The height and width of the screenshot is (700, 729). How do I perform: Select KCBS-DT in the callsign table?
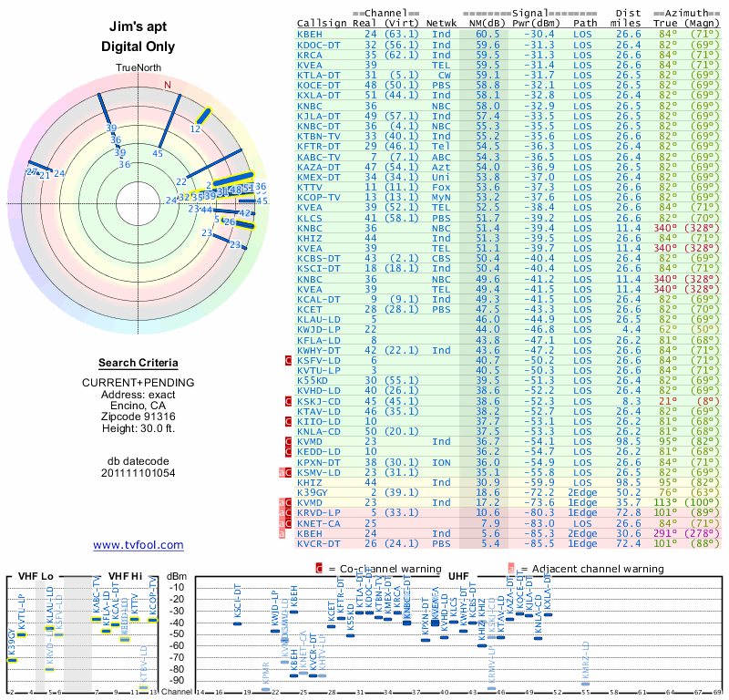[x=319, y=259]
